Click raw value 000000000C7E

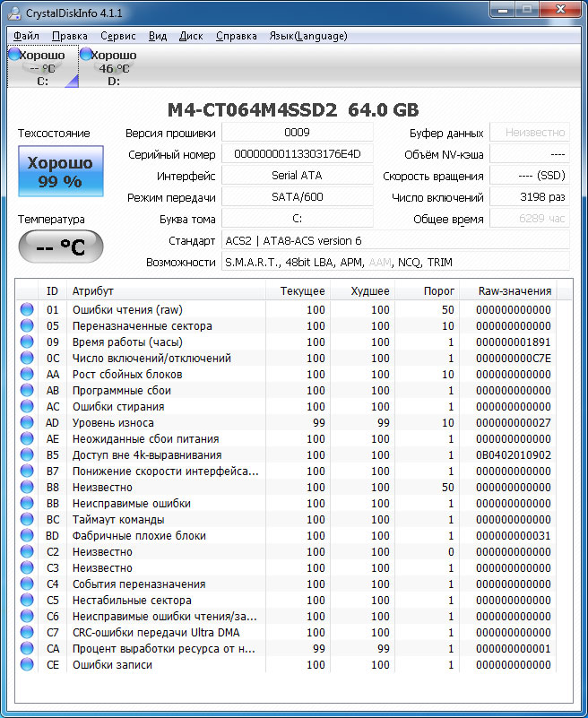pos(513,358)
